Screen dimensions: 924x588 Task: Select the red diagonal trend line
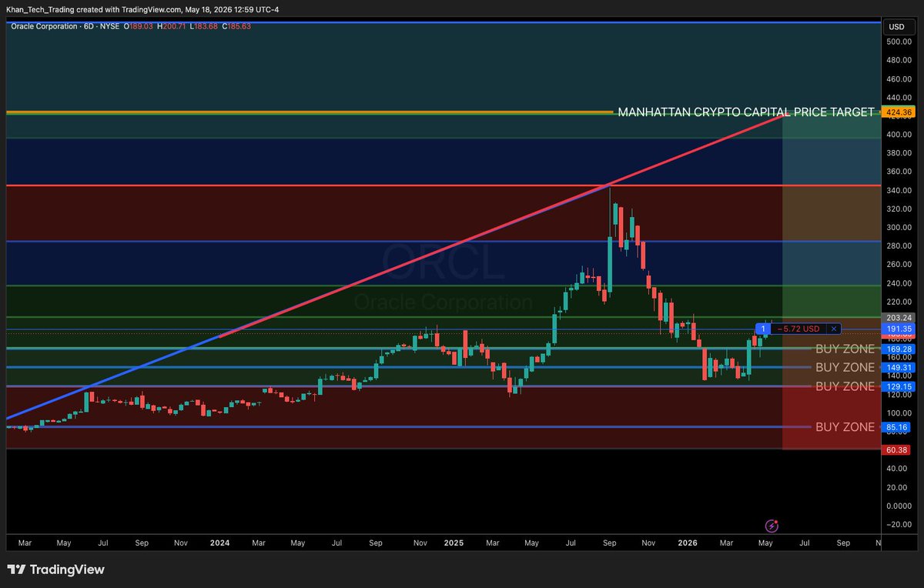coord(500,226)
